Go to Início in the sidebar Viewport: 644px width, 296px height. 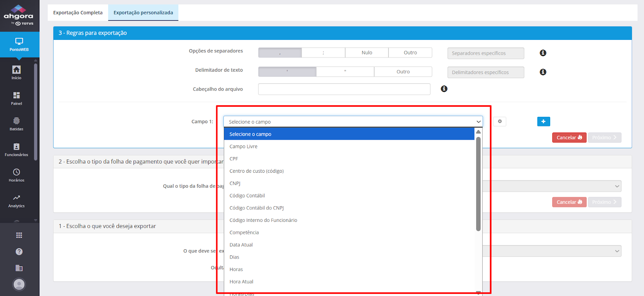pos(17,72)
